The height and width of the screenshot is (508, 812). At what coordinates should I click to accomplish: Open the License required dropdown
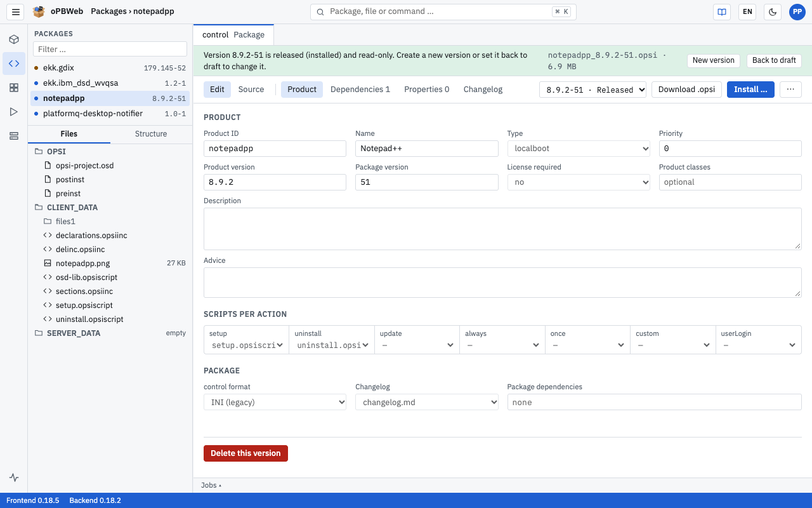(579, 182)
